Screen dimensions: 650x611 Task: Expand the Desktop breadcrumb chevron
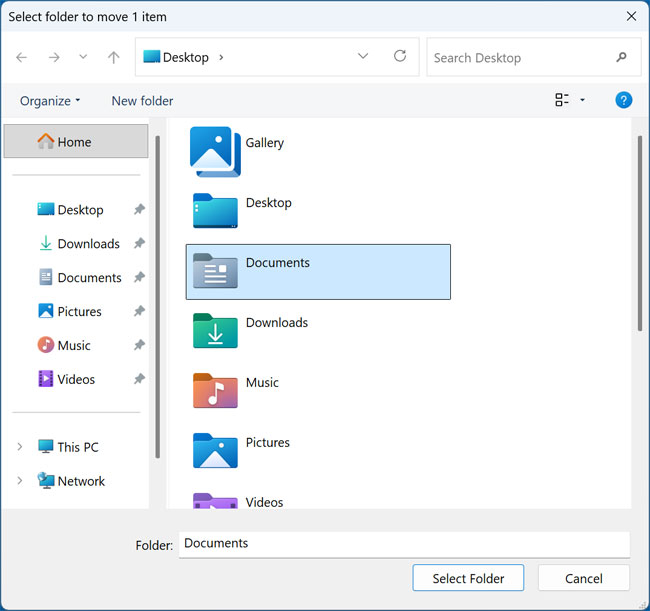tap(221, 57)
